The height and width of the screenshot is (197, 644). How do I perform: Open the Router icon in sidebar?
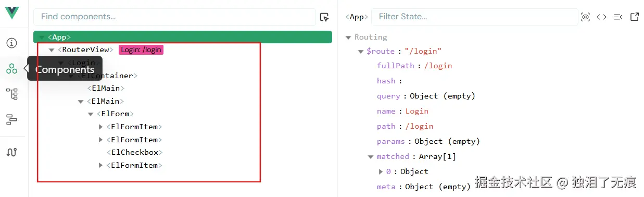[x=12, y=152]
